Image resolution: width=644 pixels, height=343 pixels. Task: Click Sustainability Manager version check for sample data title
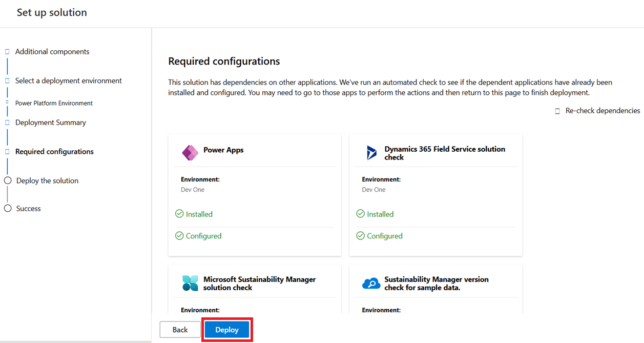[437, 284]
